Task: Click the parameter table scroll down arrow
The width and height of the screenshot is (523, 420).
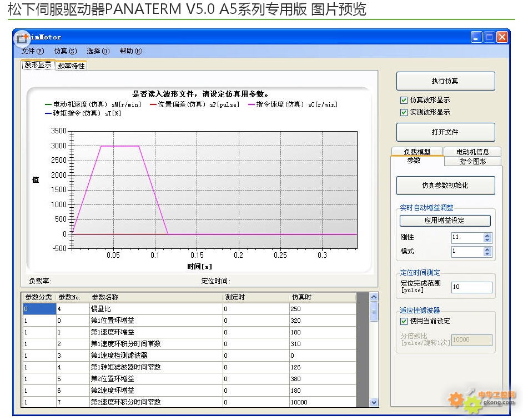Action: (374, 402)
